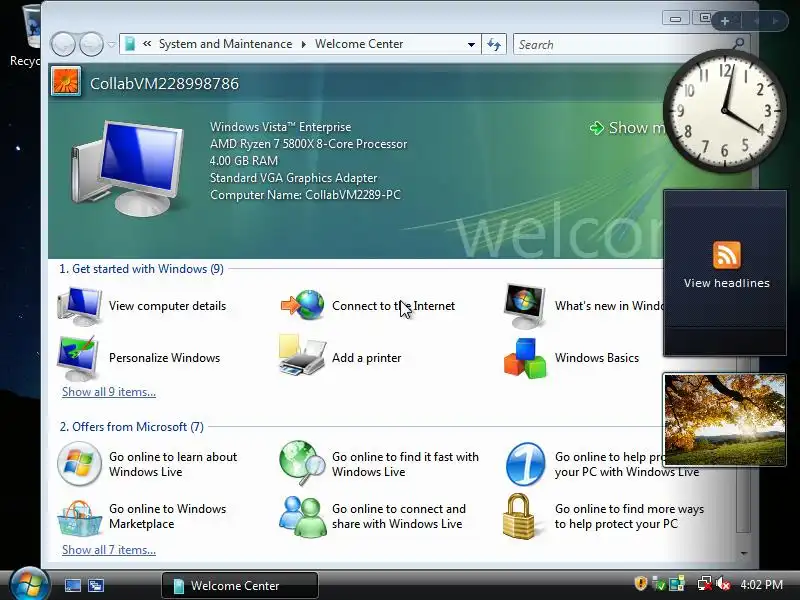Click Offers from Microsoft heading
The image size is (800, 600).
coord(132,427)
